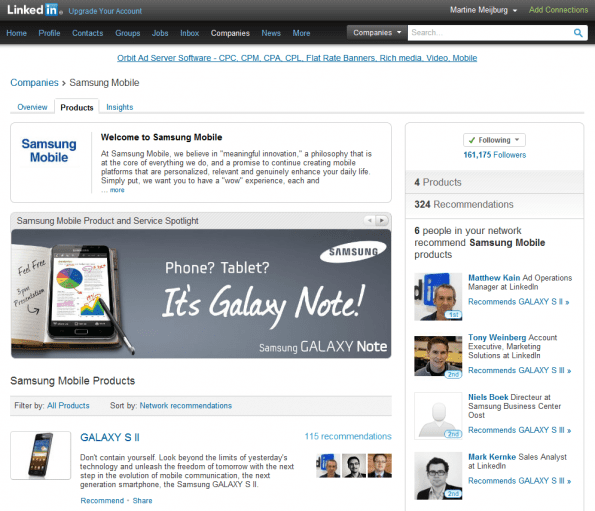The image size is (595, 511).
Task: Open Tony Weinberg's Recommends GALAXY S III link
Action: coord(519,370)
